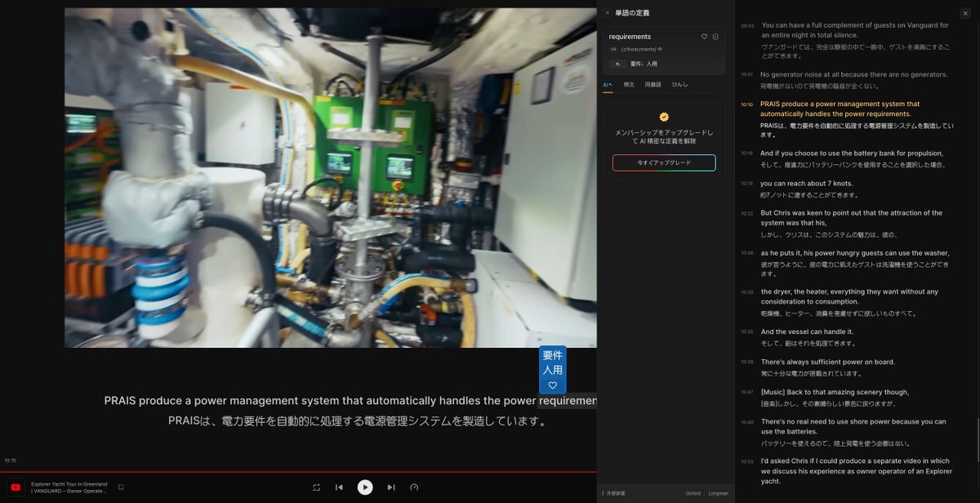Favorite 'requirements' with the panel heart icon
The height and width of the screenshot is (503, 980).
coord(704,37)
